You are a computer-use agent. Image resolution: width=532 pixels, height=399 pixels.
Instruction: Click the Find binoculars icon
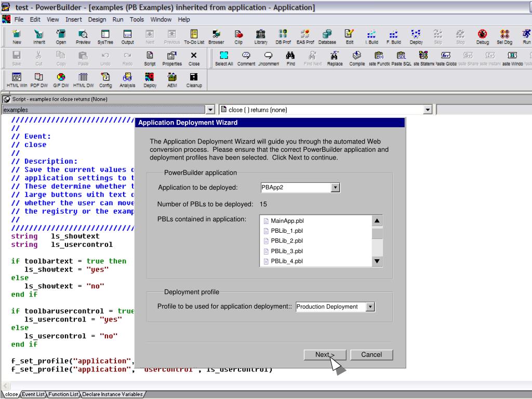click(290, 58)
